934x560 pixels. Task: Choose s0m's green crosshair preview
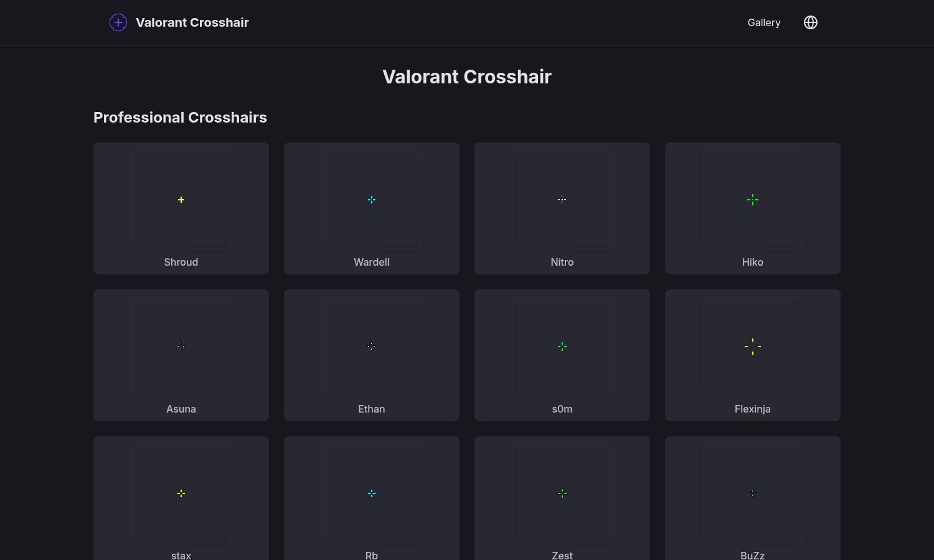(x=562, y=347)
